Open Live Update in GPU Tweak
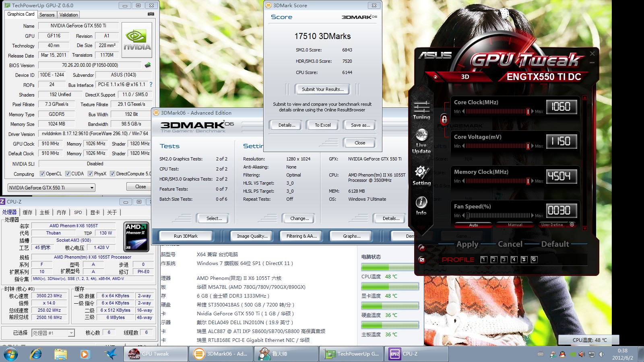 [421, 141]
